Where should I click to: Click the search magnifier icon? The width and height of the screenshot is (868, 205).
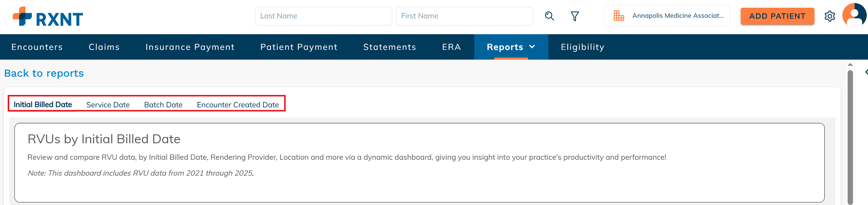click(549, 16)
